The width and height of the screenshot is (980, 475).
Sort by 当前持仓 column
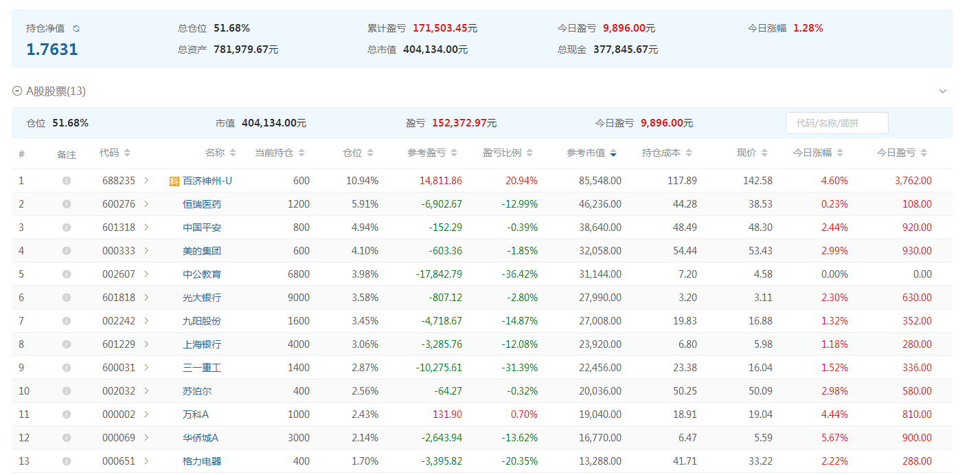coord(280,153)
